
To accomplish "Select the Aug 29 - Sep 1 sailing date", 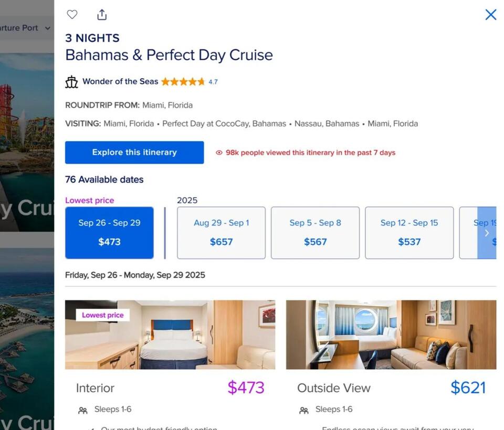I will pyautogui.click(x=220, y=232).
